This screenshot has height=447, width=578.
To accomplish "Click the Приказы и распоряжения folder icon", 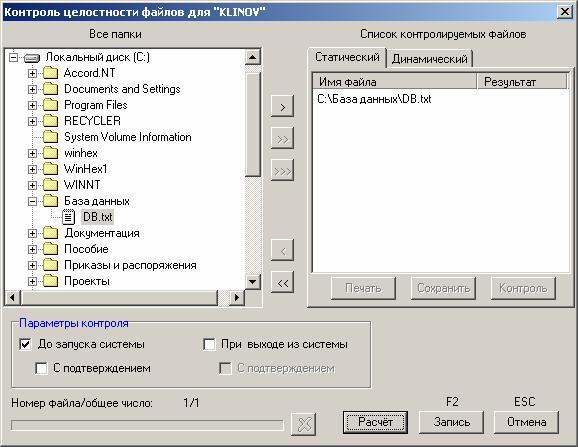I will tap(51, 265).
